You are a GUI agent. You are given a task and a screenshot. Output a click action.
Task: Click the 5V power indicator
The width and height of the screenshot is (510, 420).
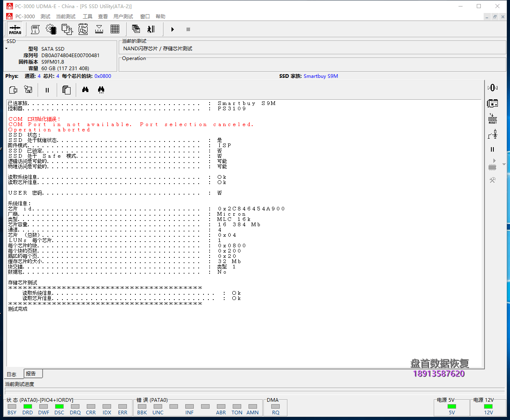pyautogui.click(x=452, y=406)
